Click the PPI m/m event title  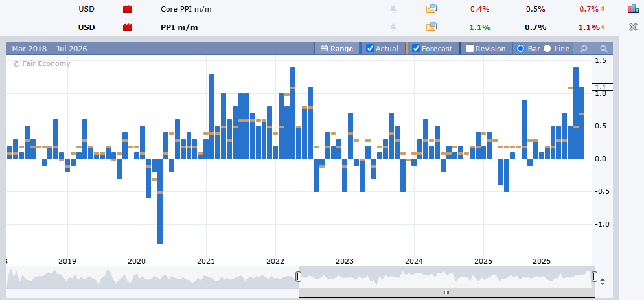179,27
